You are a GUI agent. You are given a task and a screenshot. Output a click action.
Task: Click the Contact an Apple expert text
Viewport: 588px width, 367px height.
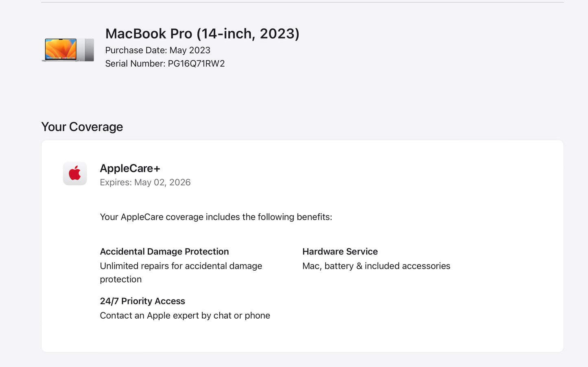pos(185,315)
